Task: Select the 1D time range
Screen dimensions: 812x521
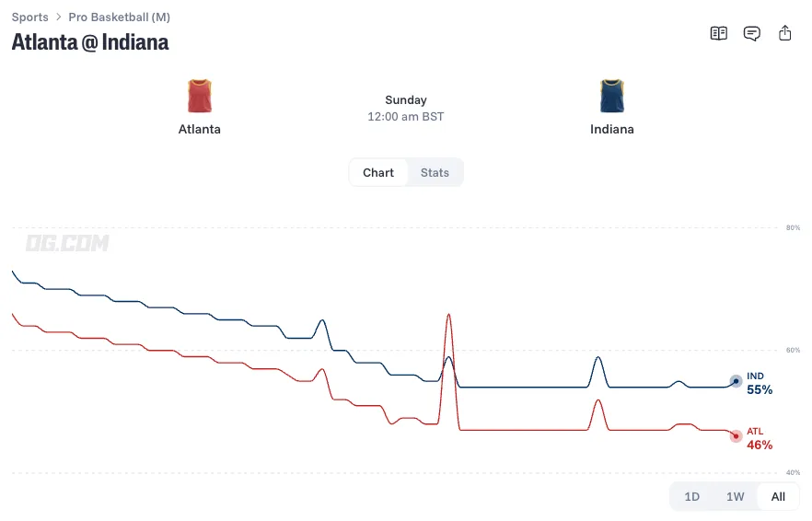Action: [x=692, y=497]
